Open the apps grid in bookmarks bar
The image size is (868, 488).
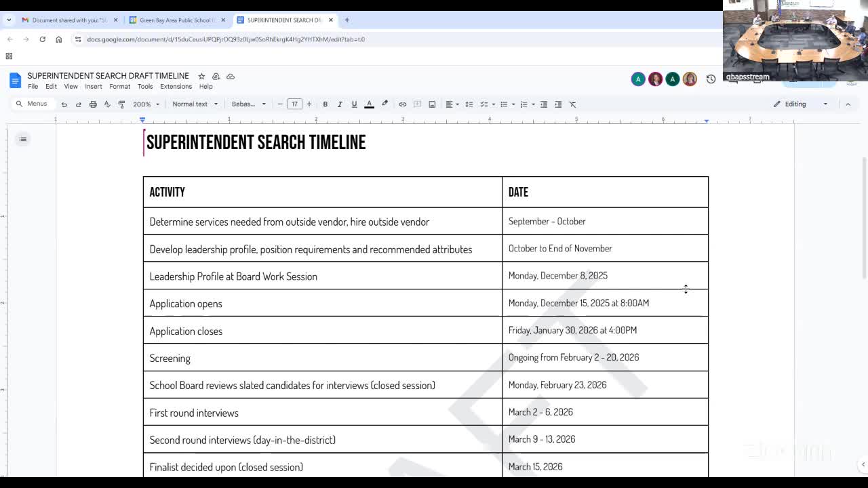[x=9, y=56]
